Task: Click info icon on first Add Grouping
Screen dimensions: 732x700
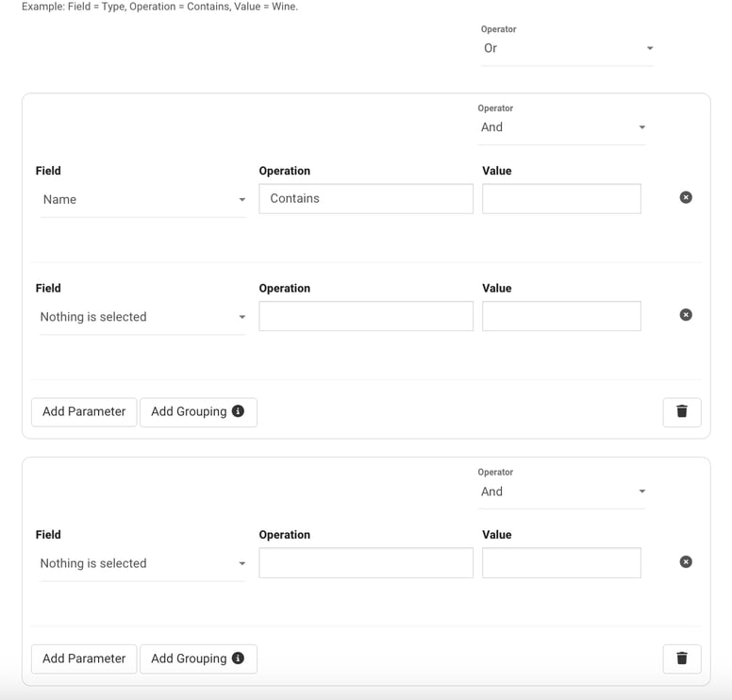Action: [x=238, y=411]
